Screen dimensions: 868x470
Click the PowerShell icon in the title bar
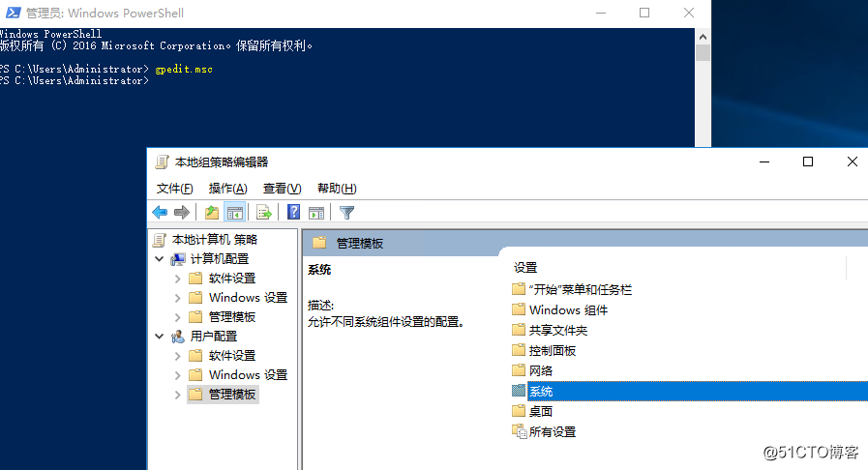(14, 13)
